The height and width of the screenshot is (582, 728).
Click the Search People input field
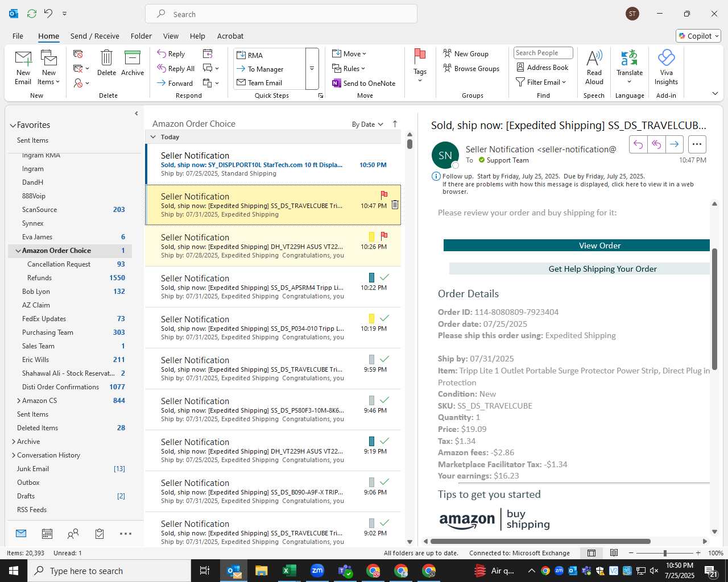click(x=543, y=53)
